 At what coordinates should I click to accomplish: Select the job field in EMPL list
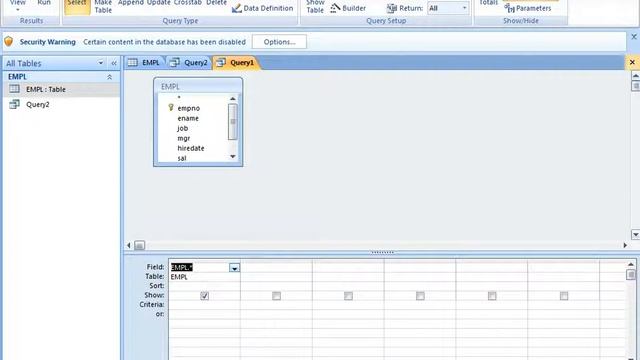coord(182,128)
